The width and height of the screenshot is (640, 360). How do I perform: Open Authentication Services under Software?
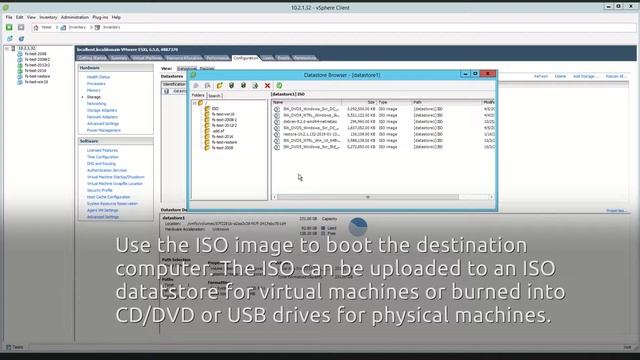coord(107,170)
